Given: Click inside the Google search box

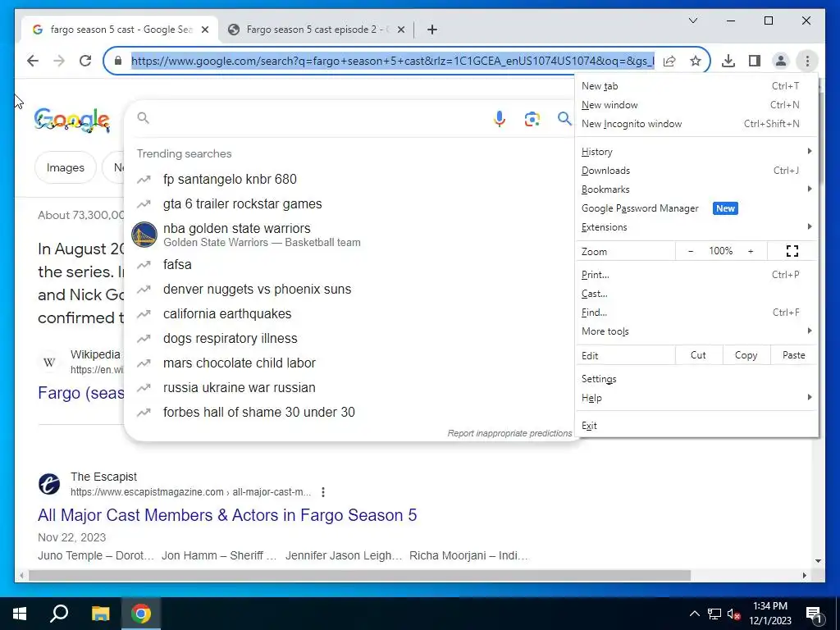Looking at the screenshot, I should click(316, 118).
